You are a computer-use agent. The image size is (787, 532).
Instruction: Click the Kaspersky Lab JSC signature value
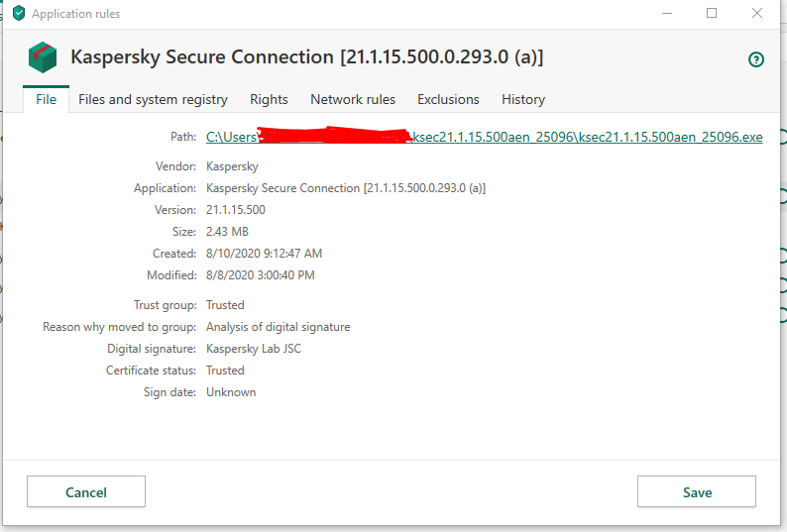252,349
